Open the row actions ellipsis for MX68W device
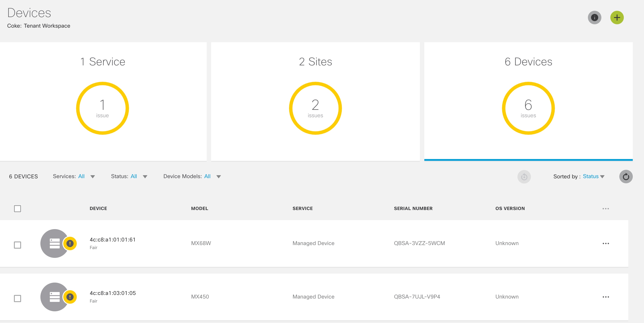Viewport: 644px width, 323px height. 606,243
